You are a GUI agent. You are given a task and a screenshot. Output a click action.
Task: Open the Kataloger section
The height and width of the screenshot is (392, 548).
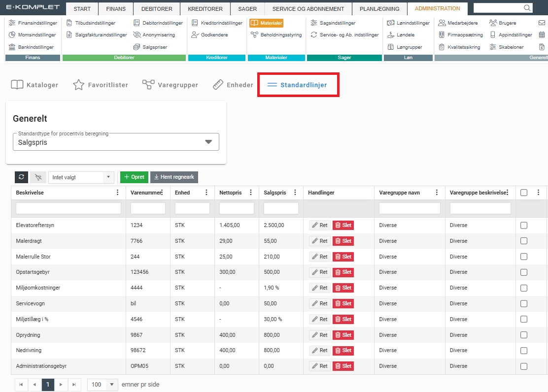tap(34, 85)
